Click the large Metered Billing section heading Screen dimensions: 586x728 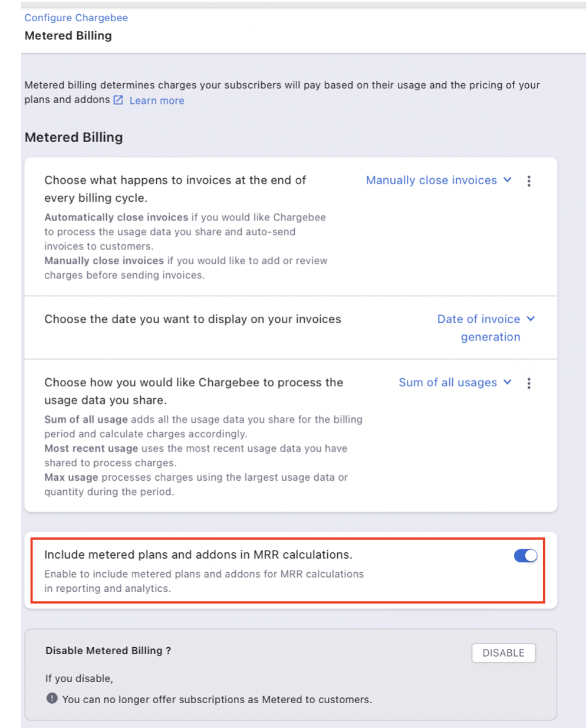(74, 137)
